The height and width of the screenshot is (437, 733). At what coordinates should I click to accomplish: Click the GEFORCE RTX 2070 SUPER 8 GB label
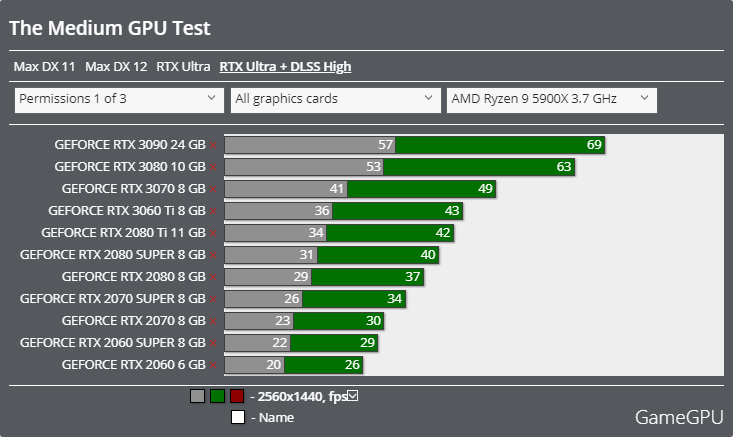113,299
